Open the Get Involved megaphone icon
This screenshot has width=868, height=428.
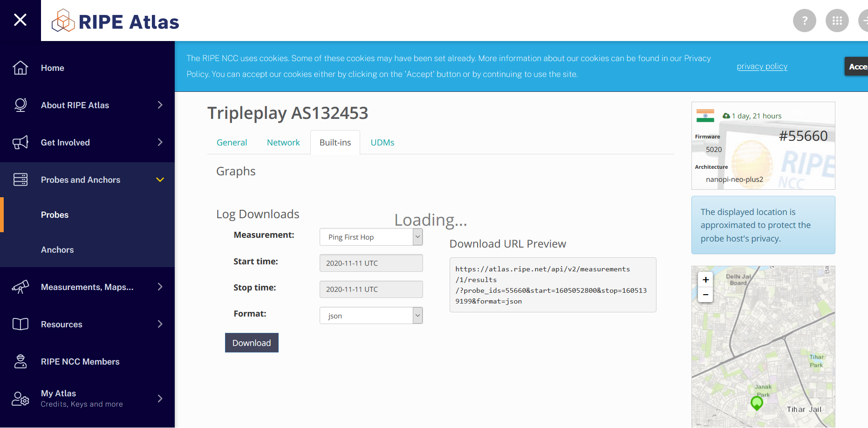[21, 142]
